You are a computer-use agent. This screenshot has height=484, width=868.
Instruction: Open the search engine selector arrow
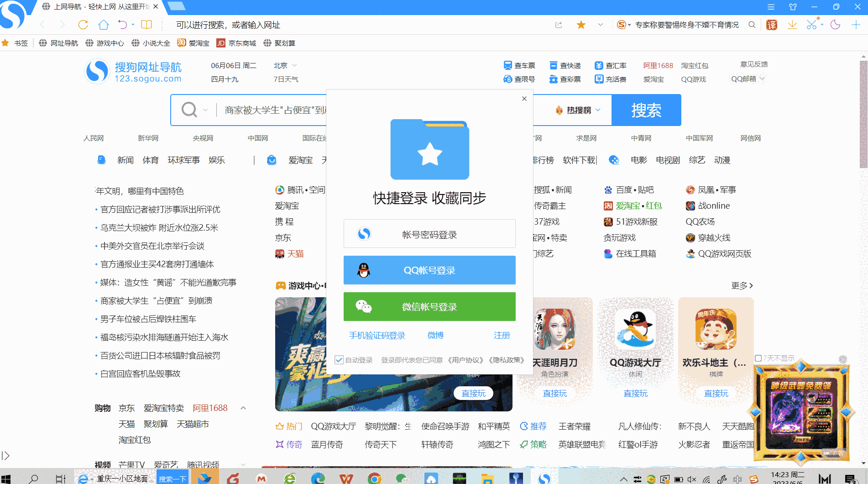206,110
